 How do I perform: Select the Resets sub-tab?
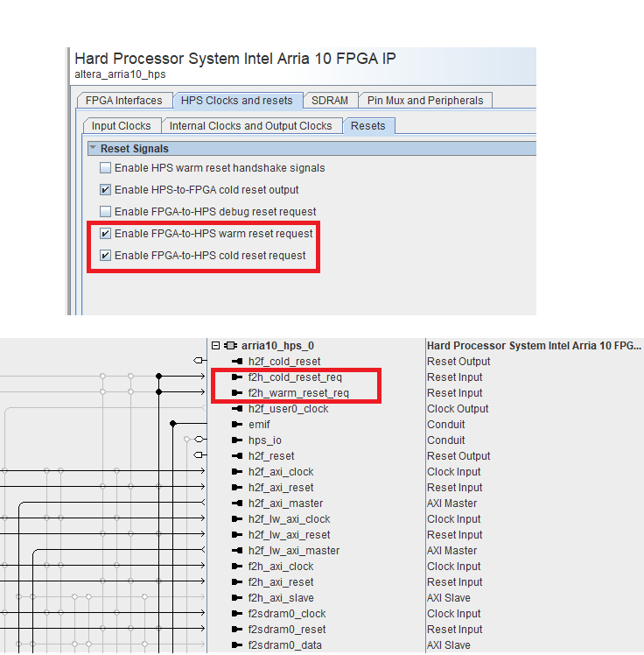(x=367, y=126)
